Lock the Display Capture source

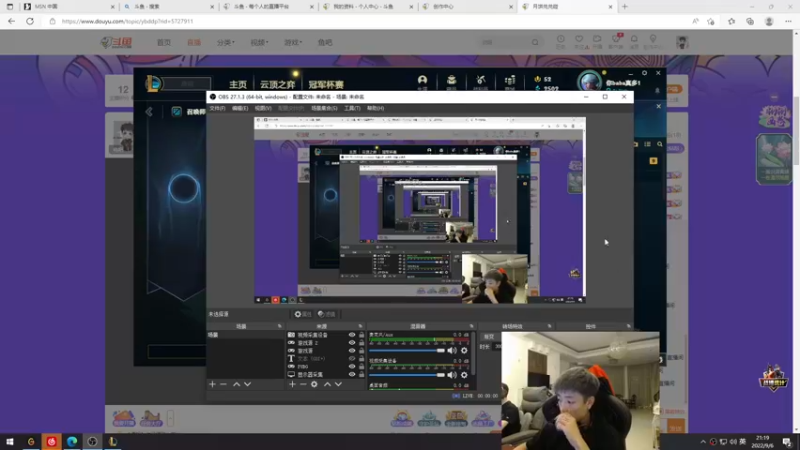tap(361, 374)
